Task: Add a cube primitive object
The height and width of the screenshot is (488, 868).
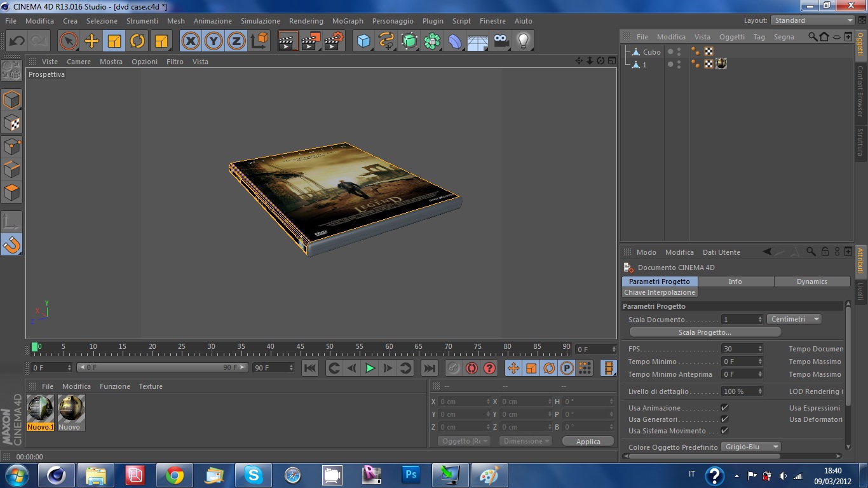Action: 363,41
